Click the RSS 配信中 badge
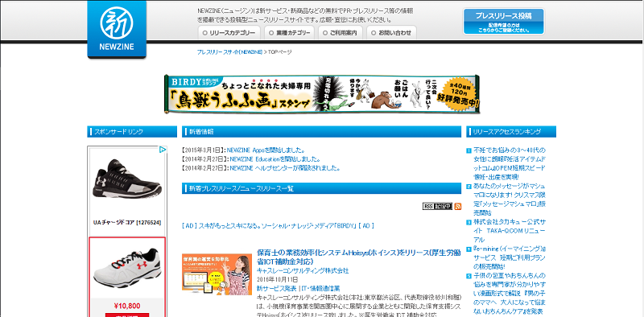The width and height of the screenshot is (644, 317). point(437,206)
